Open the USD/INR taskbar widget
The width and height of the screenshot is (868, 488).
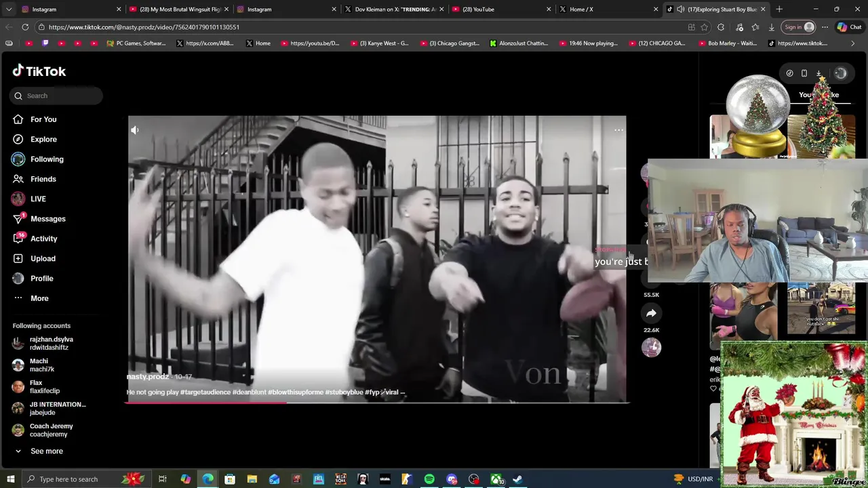pos(693,479)
